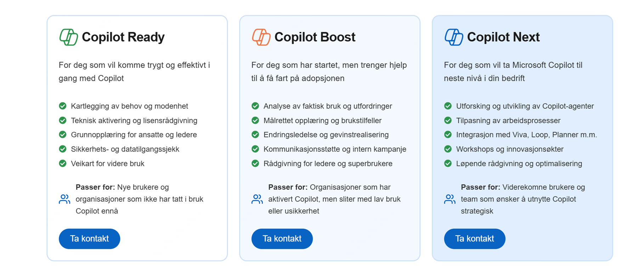Click checkmark beside Sikkerhets- og datatilgangssjekk
Image resolution: width=644 pixels, height=279 pixels.
pos(63,149)
